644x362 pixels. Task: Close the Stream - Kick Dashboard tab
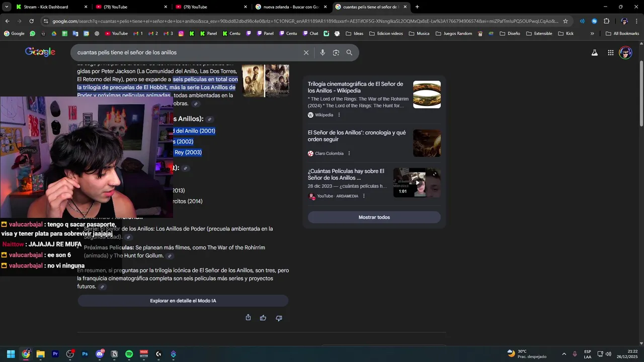(86, 7)
